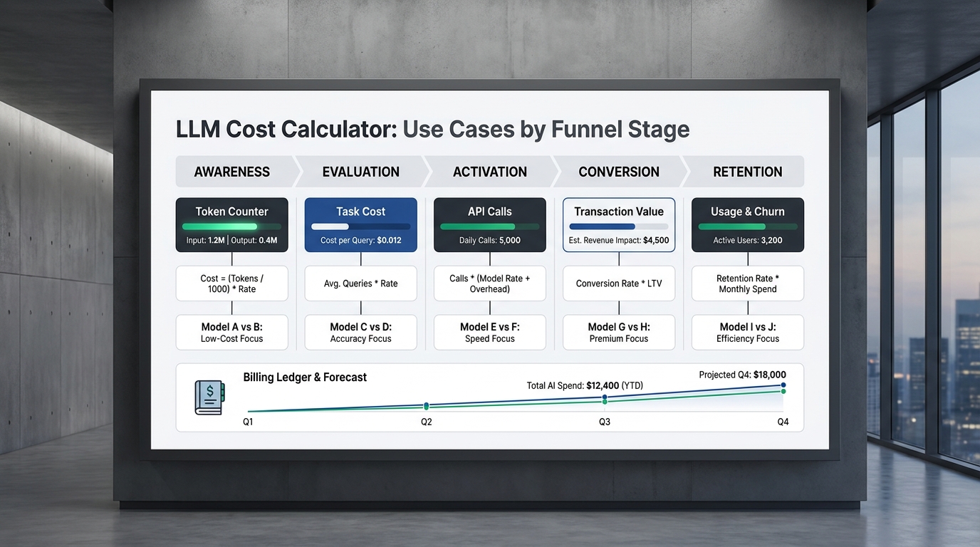Click the Conversion Rate * LTV formula box
Image resolution: width=980 pixels, height=547 pixels.
[619, 283]
